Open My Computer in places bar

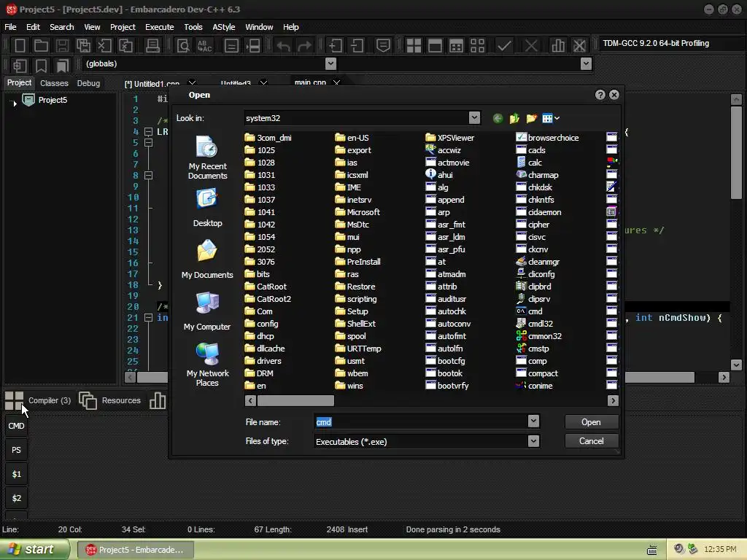click(207, 311)
